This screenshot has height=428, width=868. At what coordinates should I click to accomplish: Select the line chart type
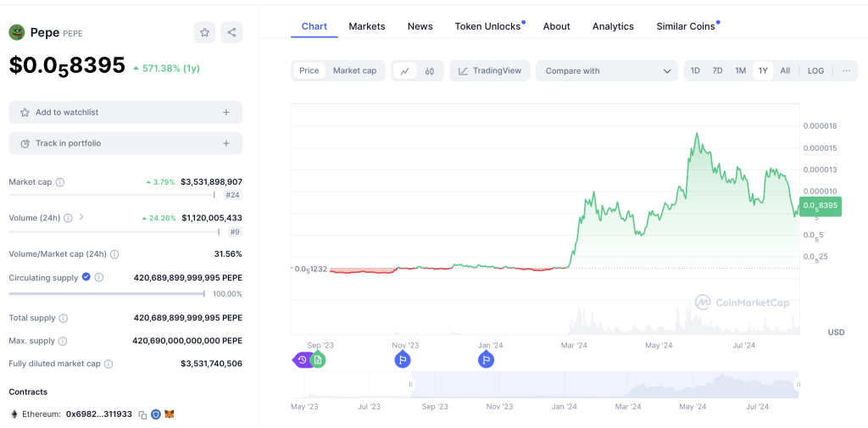coord(404,71)
